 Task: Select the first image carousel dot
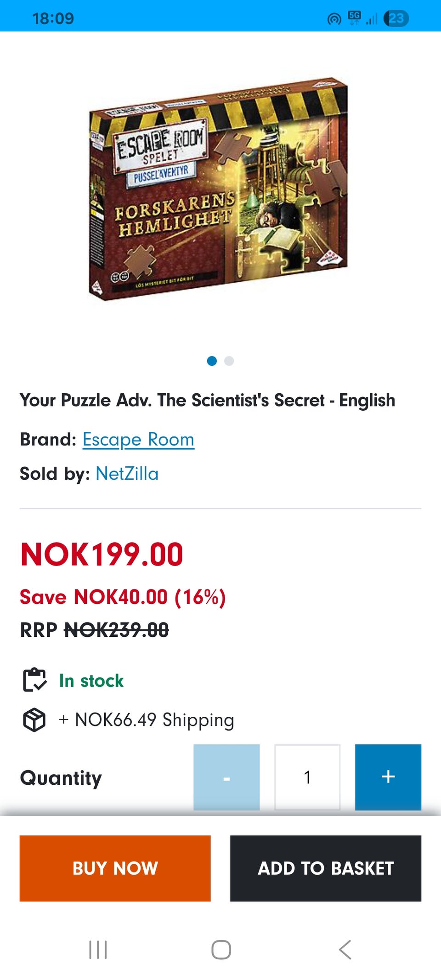(212, 361)
